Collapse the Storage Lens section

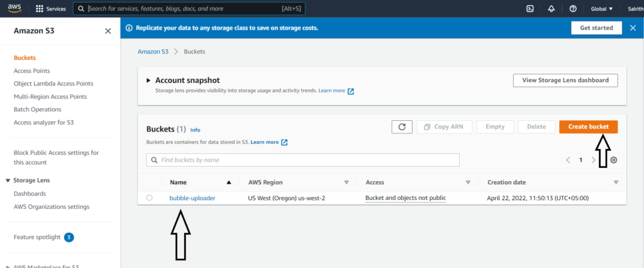[x=8, y=181]
